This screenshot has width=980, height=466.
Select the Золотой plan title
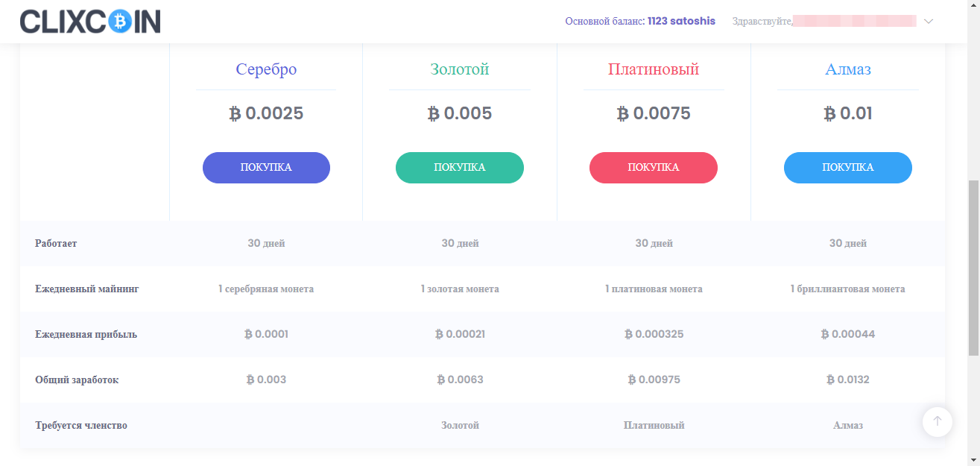(x=460, y=69)
